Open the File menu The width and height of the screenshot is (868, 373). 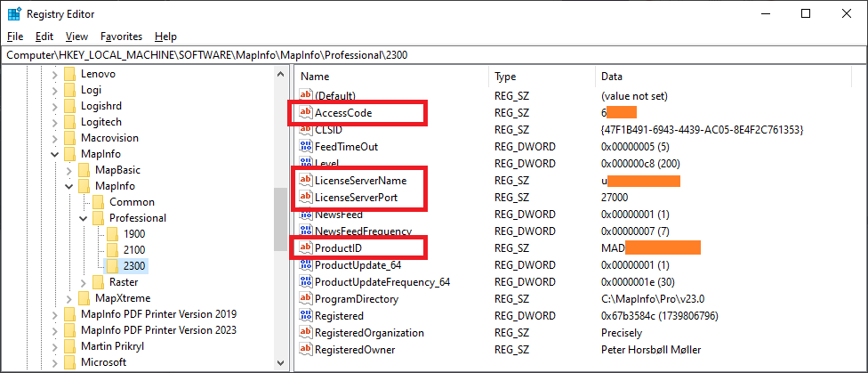click(15, 36)
